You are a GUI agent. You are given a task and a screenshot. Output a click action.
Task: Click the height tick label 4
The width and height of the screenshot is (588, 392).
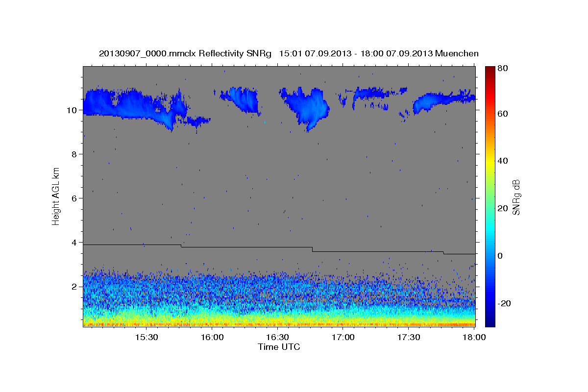point(74,243)
